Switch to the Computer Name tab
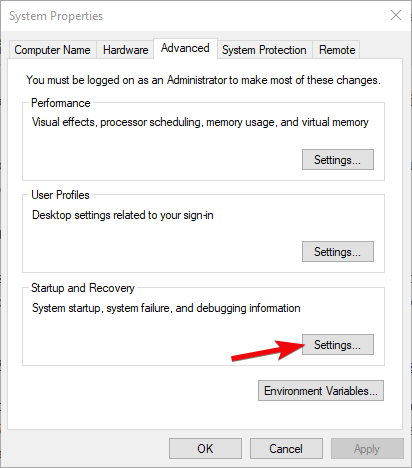This screenshot has height=468, width=412. [x=52, y=50]
